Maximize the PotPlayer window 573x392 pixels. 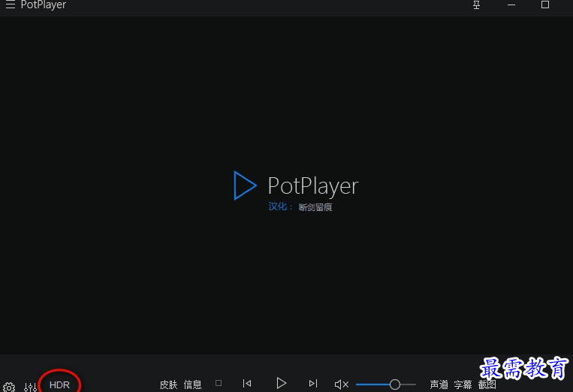(545, 5)
